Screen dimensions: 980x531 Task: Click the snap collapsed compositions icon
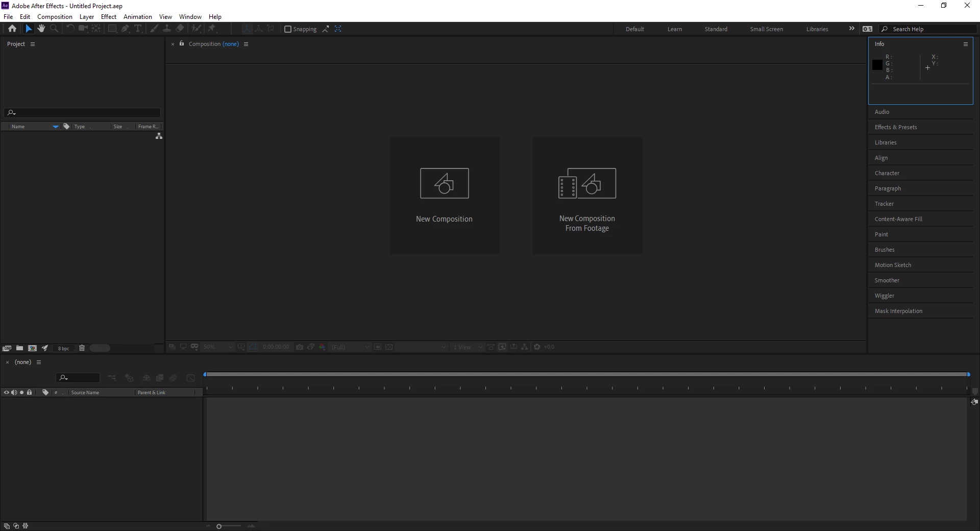pyautogui.click(x=338, y=29)
